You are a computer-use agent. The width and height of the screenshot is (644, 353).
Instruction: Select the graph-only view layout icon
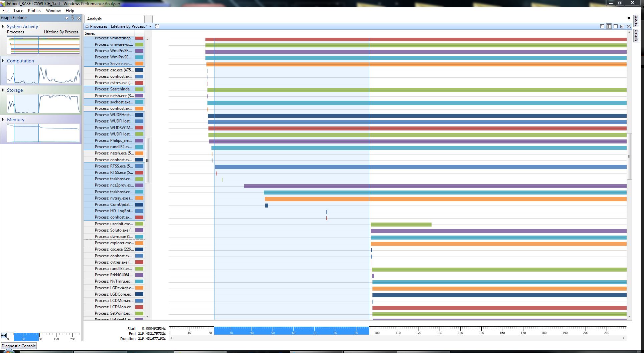(609, 26)
